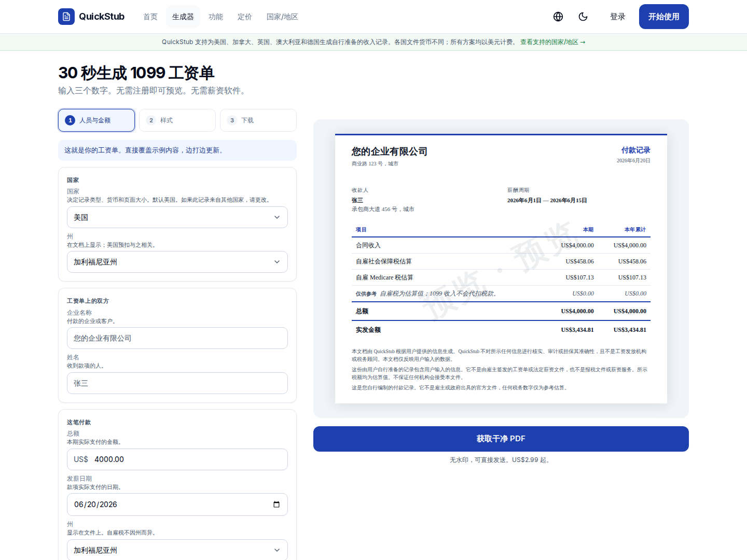Go to 首页 in navigation

(x=150, y=17)
